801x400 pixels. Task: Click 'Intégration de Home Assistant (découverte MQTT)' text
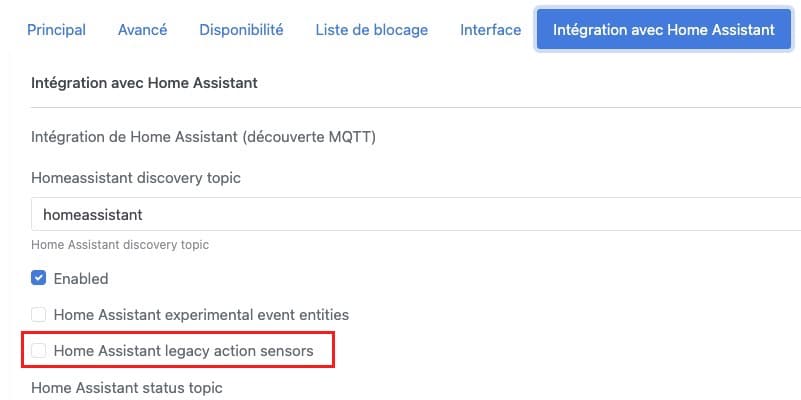pos(203,137)
